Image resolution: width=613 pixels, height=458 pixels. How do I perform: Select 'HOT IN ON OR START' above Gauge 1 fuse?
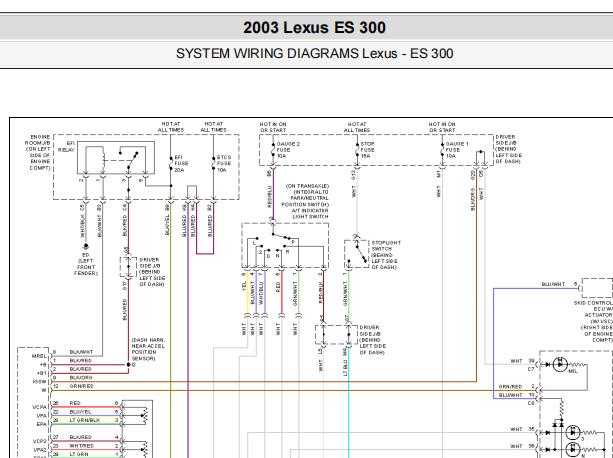(442, 127)
